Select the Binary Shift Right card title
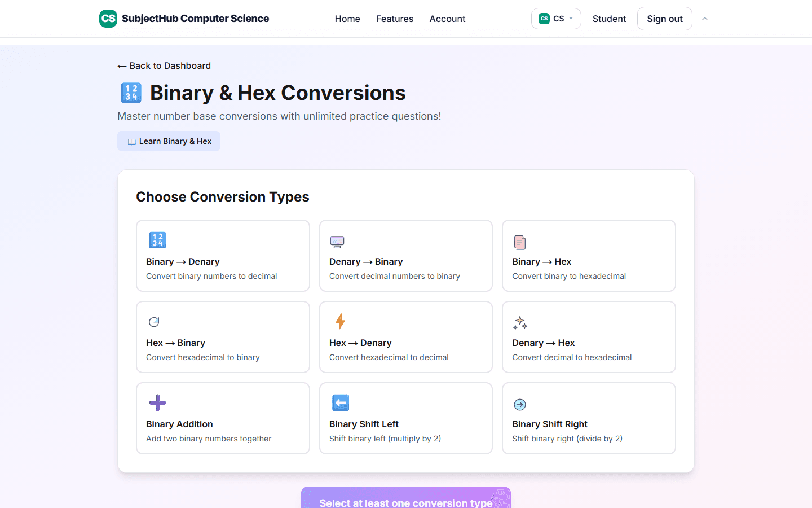This screenshot has height=508, width=812. (x=550, y=424)
